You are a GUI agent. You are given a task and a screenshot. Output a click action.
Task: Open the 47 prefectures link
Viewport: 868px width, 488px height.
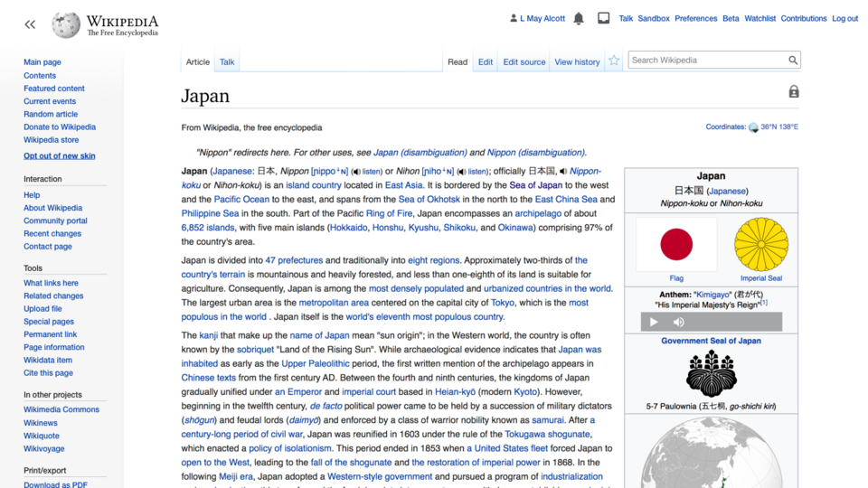click(x=294, y=260)
